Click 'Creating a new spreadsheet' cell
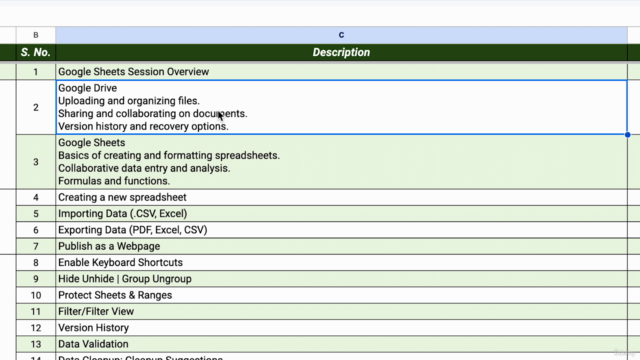Screen dimensions: 640x360 click(x=341, y=197)
